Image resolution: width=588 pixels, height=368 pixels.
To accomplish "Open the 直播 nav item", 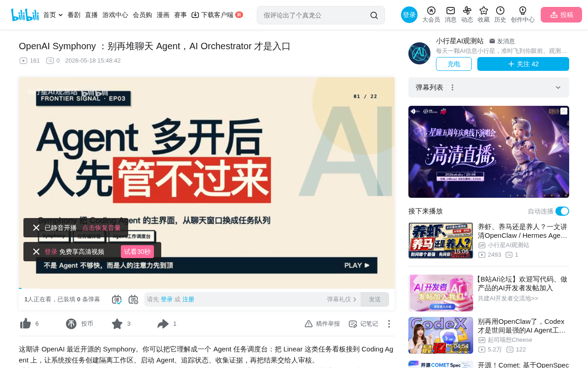I will click(x=91, y=15).
